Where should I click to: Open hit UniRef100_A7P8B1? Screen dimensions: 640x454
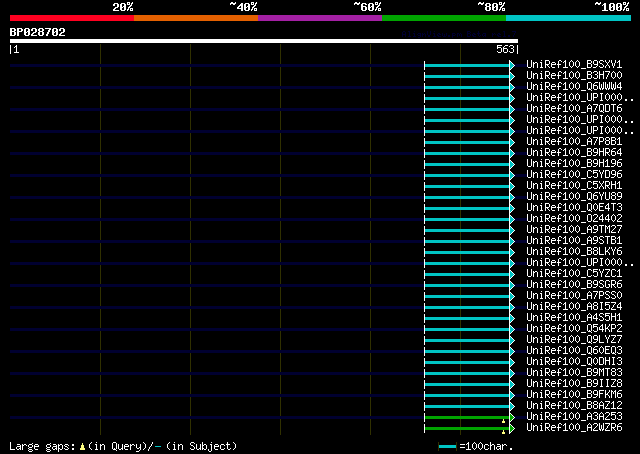point(574,142)
